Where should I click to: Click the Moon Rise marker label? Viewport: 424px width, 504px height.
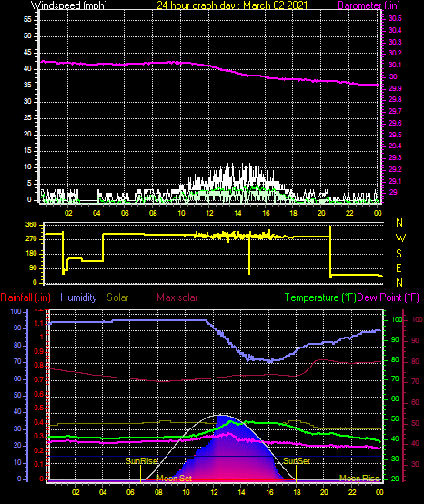pyautogui.click(x=359, y=478)
